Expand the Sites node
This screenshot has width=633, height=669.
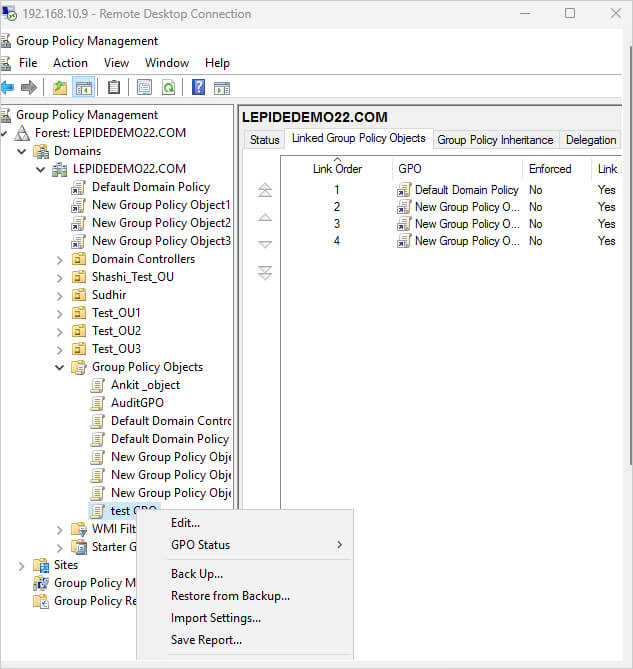coord(21,566)
